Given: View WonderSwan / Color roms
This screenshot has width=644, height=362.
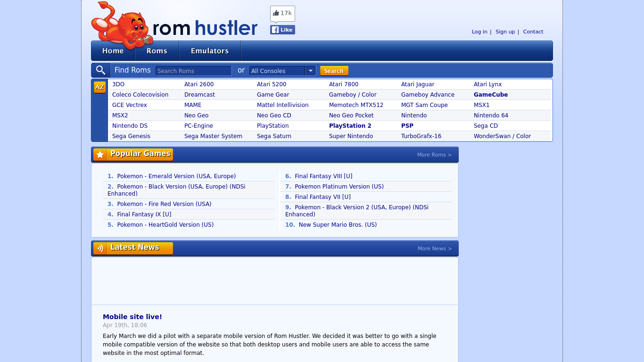Looking at the screenshot, I should click(502, 136).
